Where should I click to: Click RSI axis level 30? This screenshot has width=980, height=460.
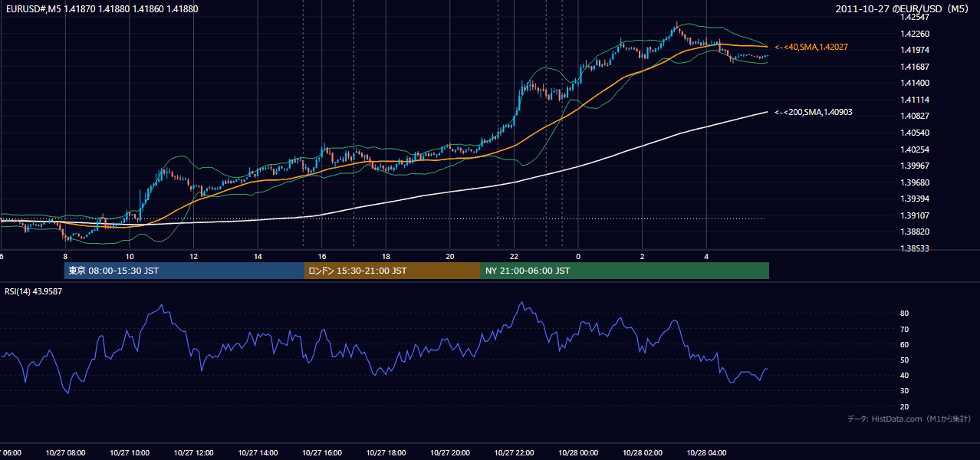point(905,391)
